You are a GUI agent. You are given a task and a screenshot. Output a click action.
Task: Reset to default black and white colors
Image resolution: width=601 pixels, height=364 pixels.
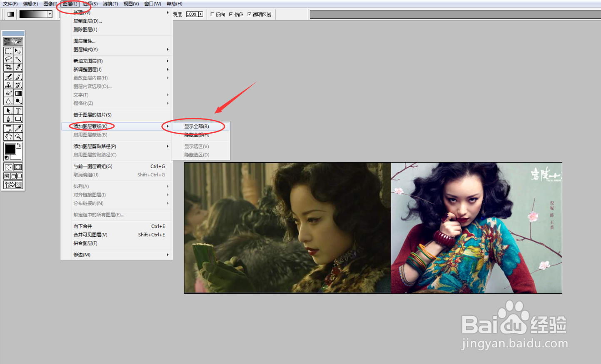coord(6,158)
